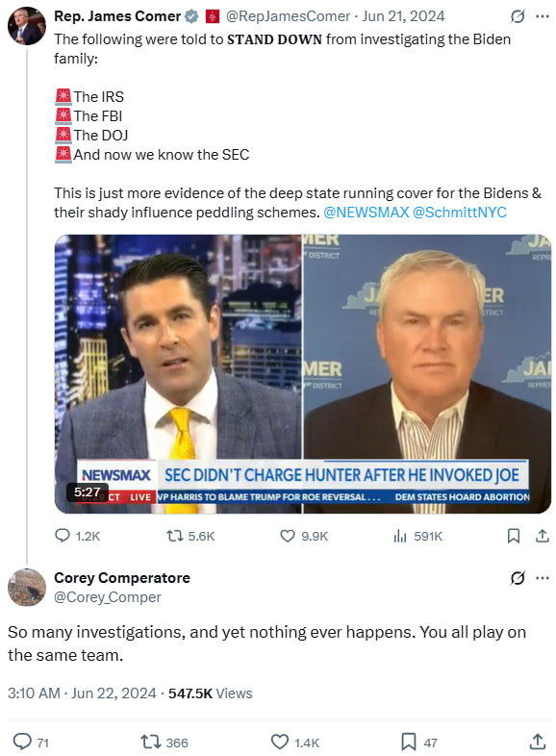Open more options on Corey Comperatore's reply
The image size is (556, 756).
(543, 578)
